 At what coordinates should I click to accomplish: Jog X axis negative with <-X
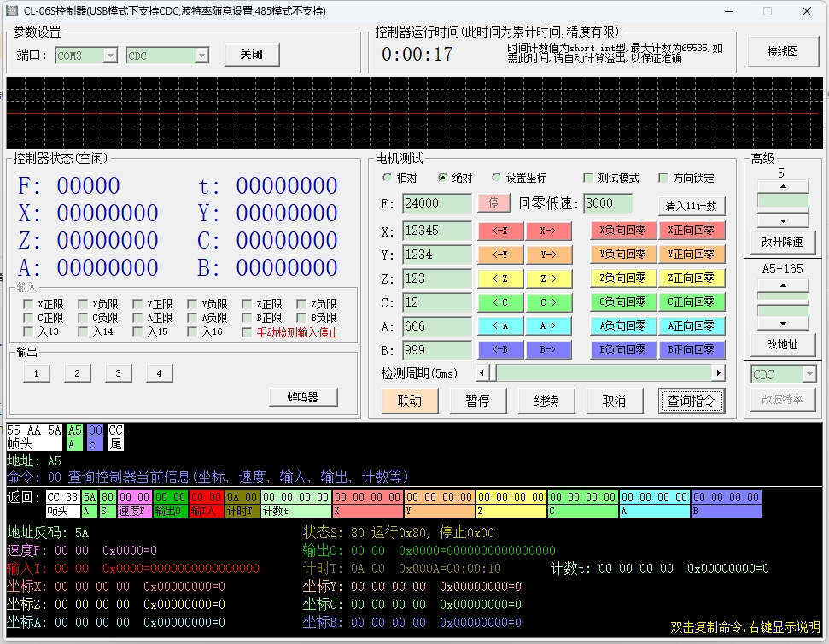point(500,231)
